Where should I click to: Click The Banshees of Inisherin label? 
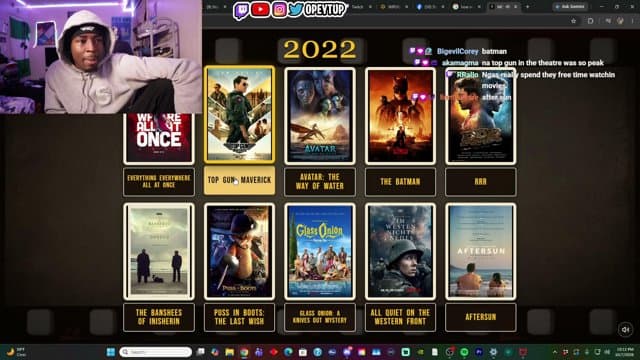[x=159, y=317]
